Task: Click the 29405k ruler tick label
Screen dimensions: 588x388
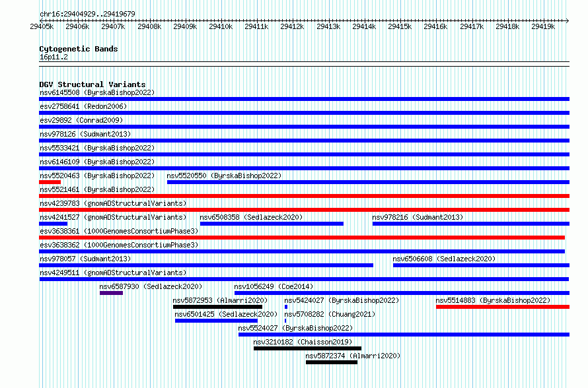Action: click(x=42, y=26)
